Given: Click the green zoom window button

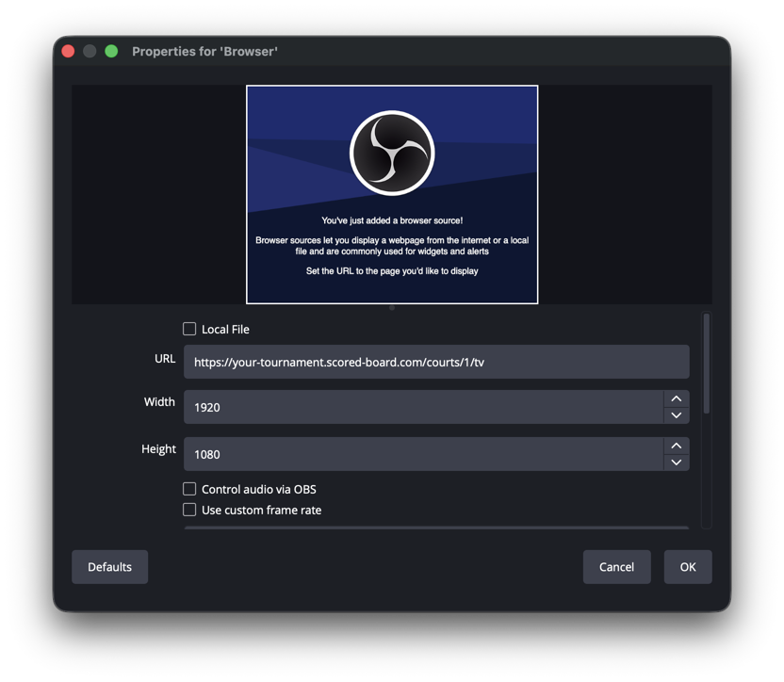Looking at the screenshot, I should (111, 51).
